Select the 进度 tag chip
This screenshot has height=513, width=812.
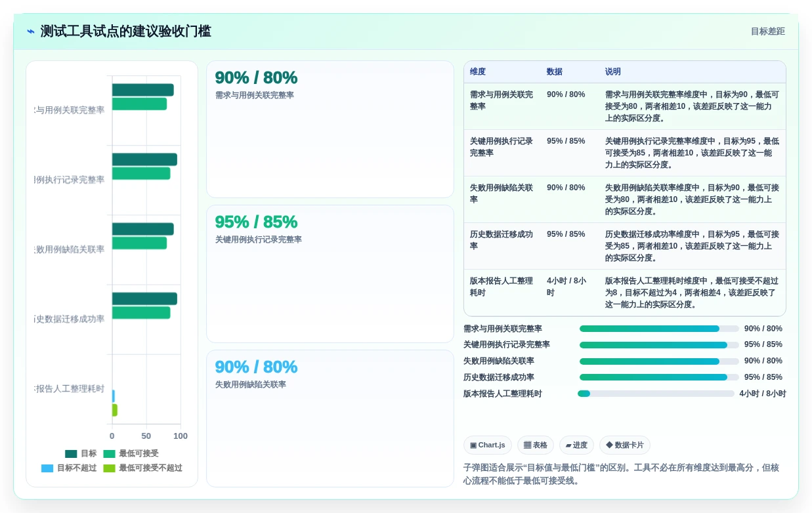(576, 445)
